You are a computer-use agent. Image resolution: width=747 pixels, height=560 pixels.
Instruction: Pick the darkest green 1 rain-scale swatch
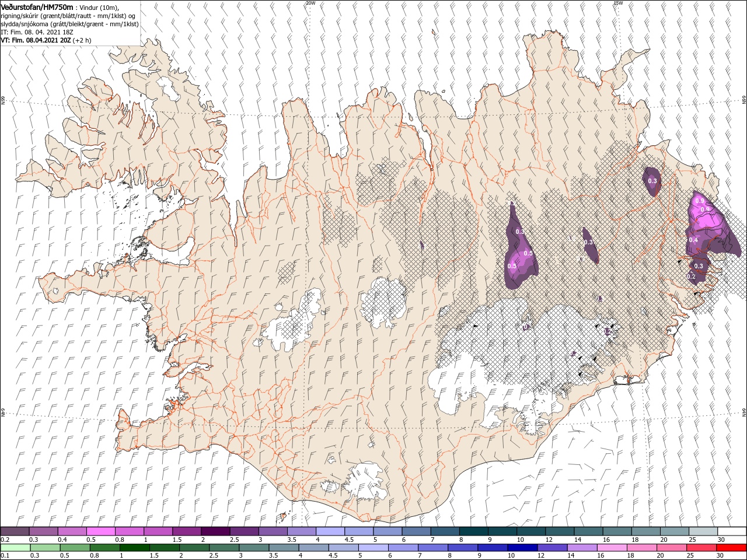click(x=134, y=548)
